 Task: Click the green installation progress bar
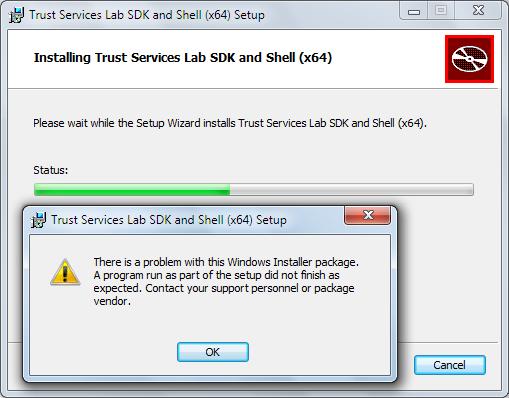coord(132,189)
